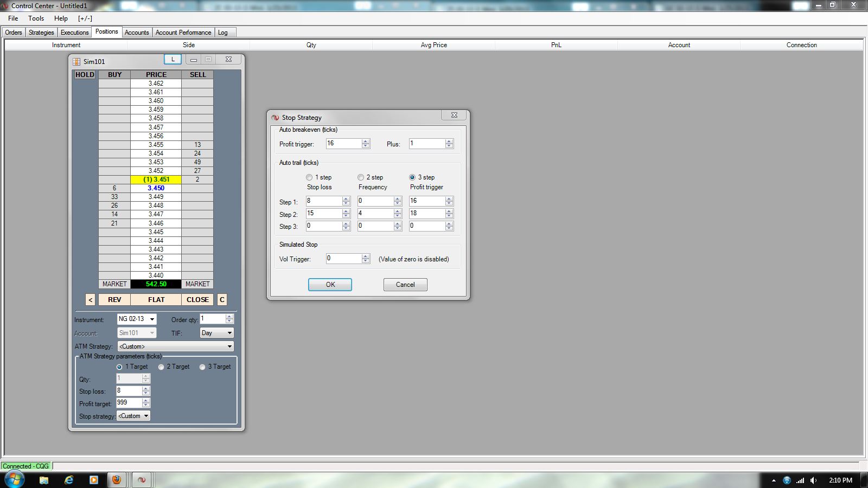The width and height of the screenshot is (868, 488).
Task: Click the Order qty input field
Action: coord(213,319)
